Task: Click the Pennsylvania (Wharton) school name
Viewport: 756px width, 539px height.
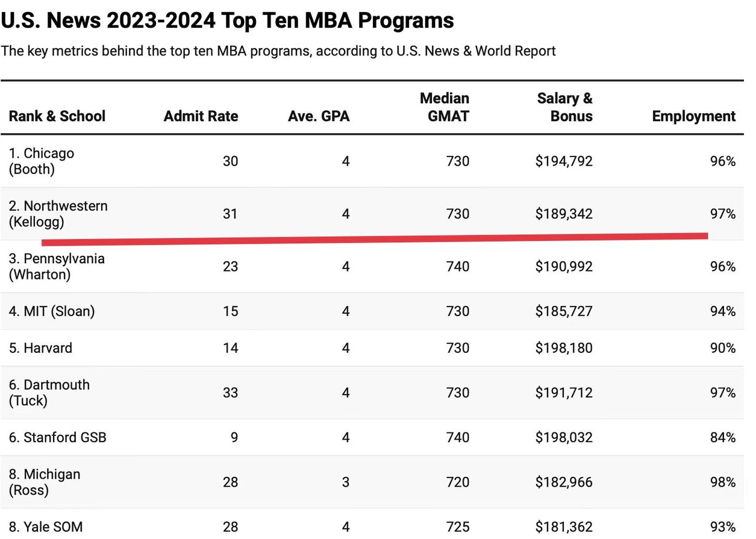Action: (57, 266)
